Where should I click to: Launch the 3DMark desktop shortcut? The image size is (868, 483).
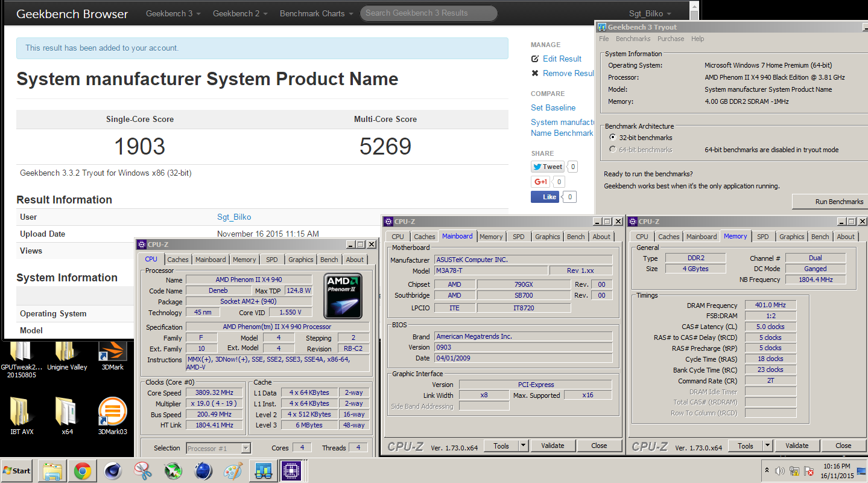112,356
